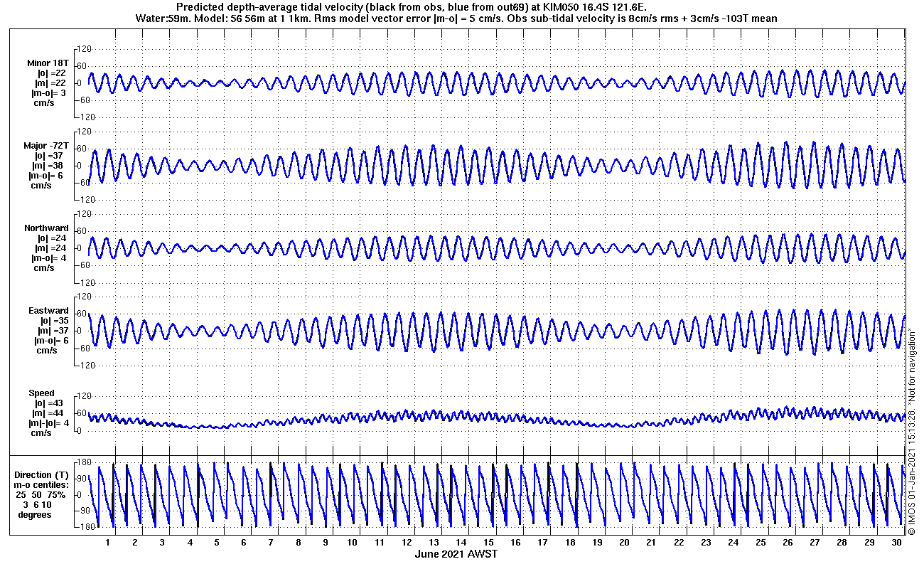Screen dimensions: 924x569
Task: Select the 'Northward' panel label
Action: click(x=46, y=228)
